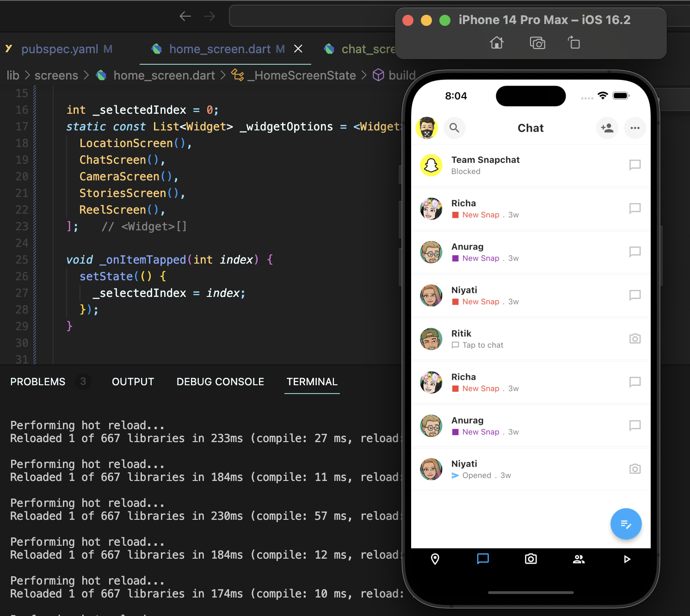The width and height of the screenshot is (690, 616).
Task: Tap the blue compose chat button
Action: click(x=626, y=524)
